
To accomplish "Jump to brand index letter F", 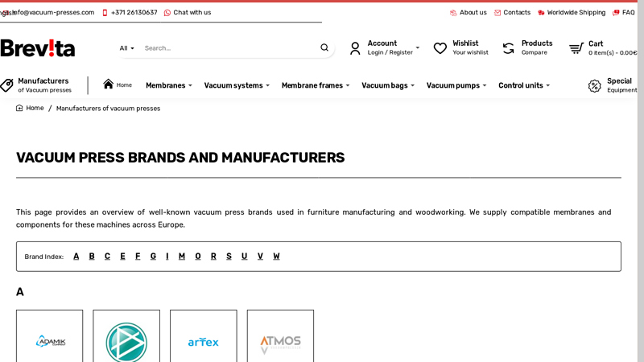I will click(x=138, y=256).
